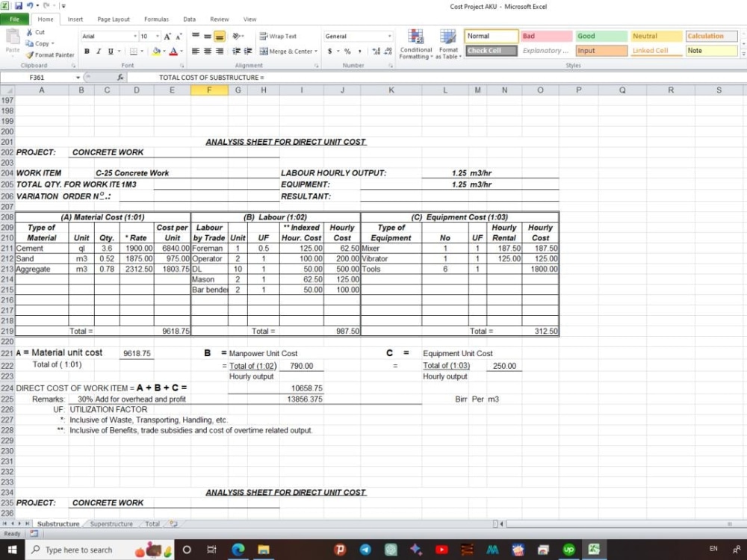
Task: Top-align the cell contents
Action: pyautogui.click(x=196, y=36)
